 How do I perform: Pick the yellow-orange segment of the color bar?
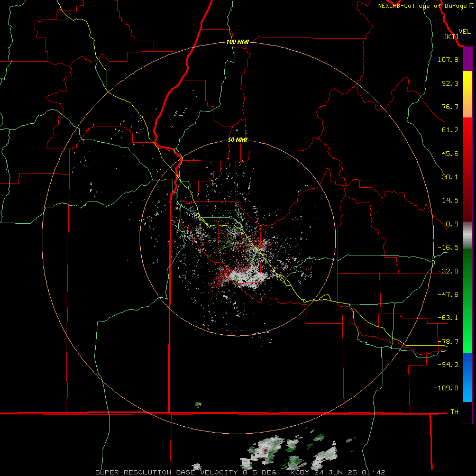(x=467, y=94)
